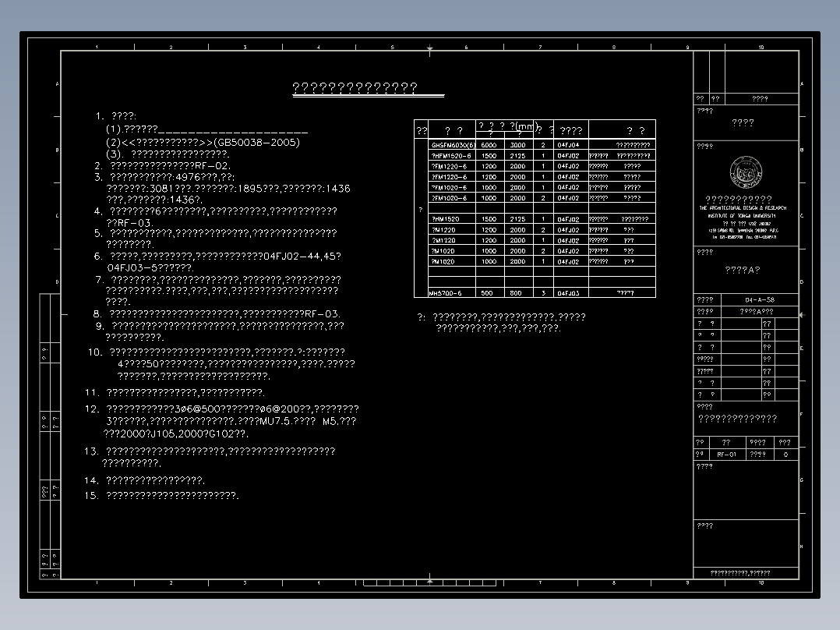Select the 04FJ03-5 reference line
This screenshot has height=630, width=840.
click(150, 267)
